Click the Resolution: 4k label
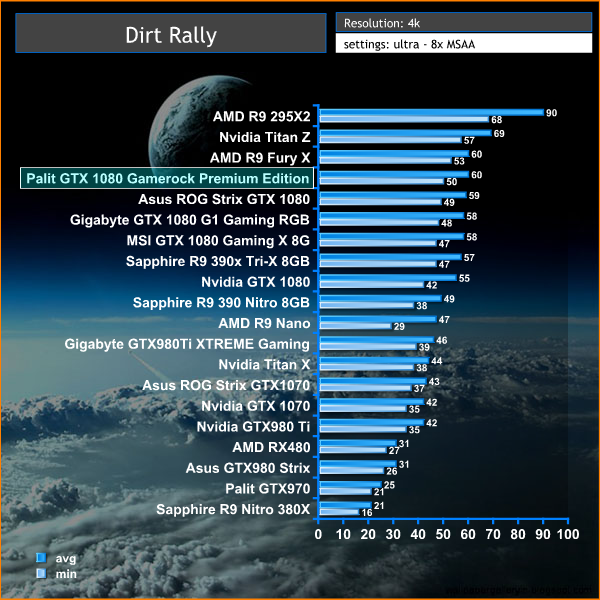This screenshot has width=600, height=600. point(382,23)
